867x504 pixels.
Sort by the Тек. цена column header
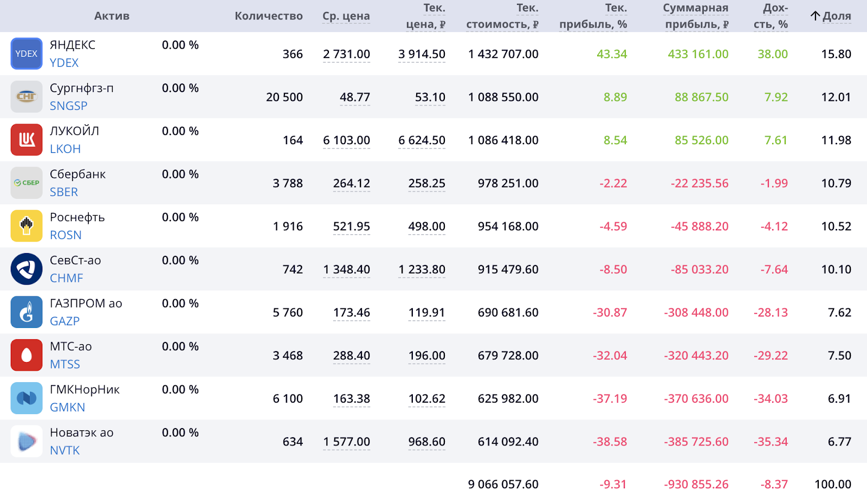426,16
